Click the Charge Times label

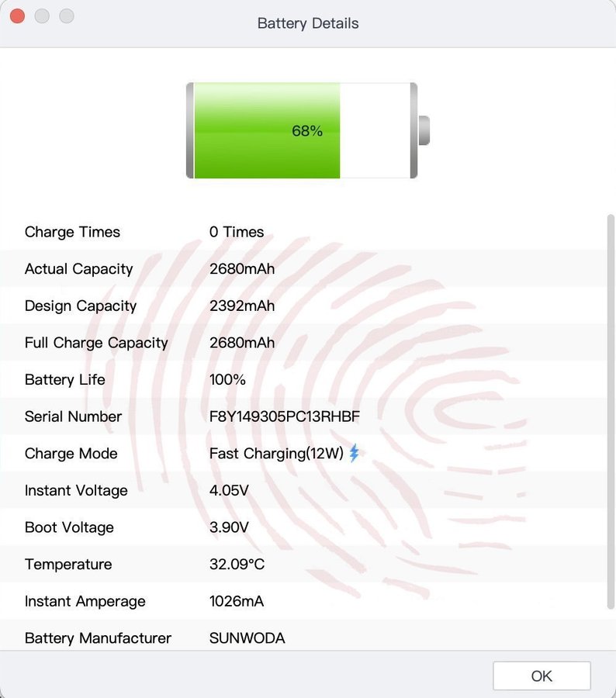pyautogui.click(x=72, y=232)
